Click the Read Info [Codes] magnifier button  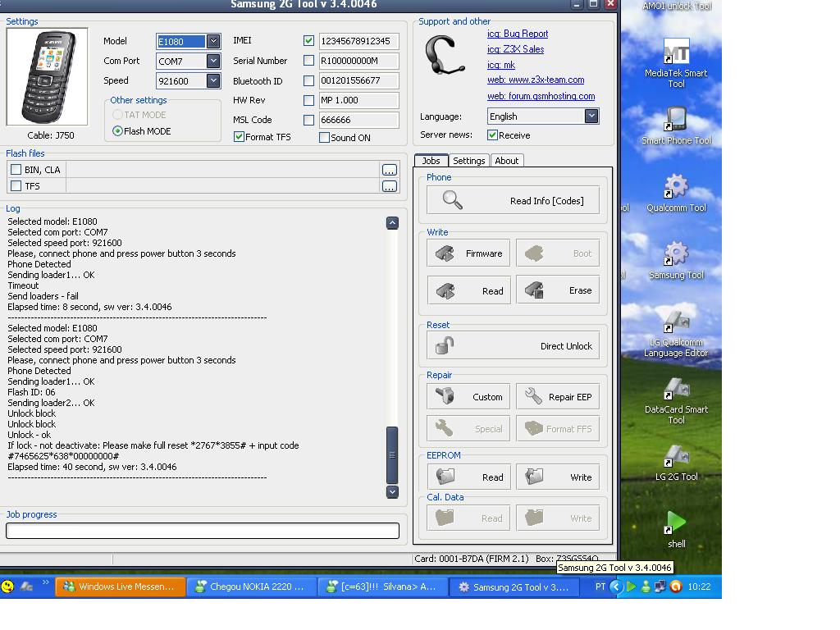pos(513,200)
